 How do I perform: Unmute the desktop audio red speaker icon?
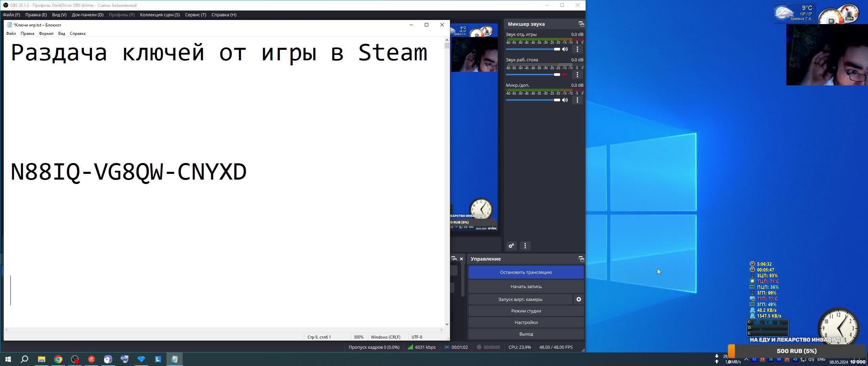[x=565, y=75]
